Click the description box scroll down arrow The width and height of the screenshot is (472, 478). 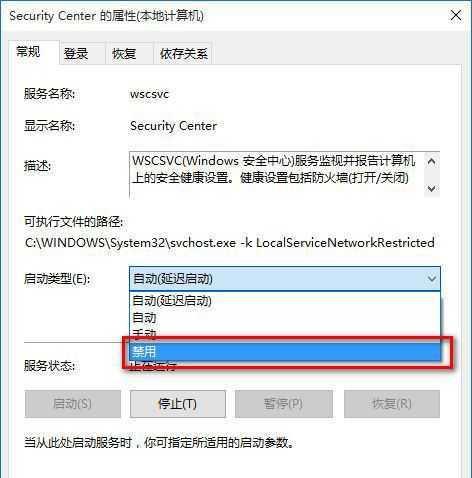431,189
